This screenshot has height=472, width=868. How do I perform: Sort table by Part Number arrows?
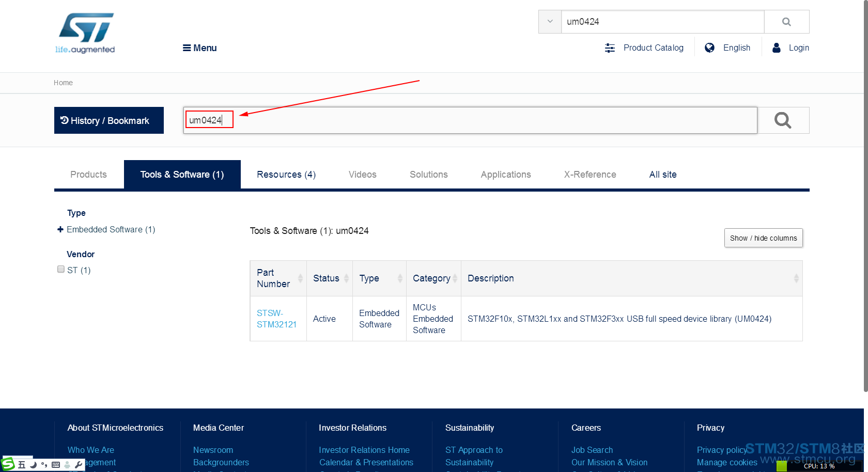pyautogui.click(x=300, y=278)
